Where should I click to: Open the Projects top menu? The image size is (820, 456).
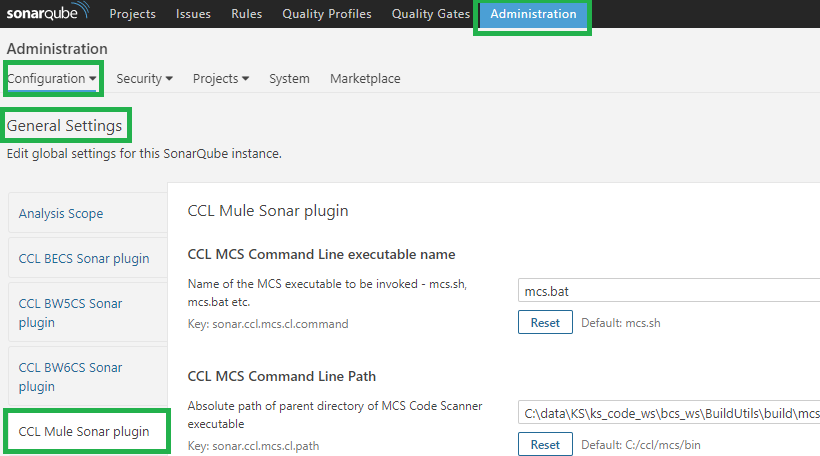pyautogui.click(x=132, y=14)
